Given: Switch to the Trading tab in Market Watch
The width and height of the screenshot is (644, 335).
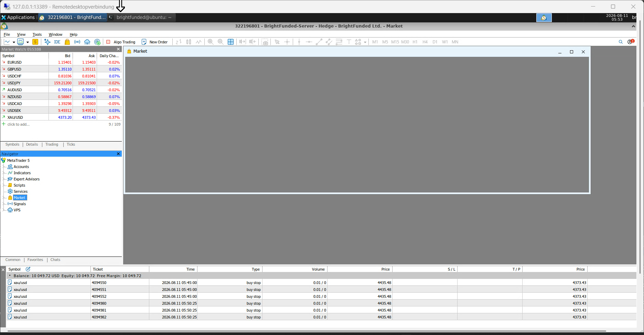Looking at the screenshot, I should (52, 145).
